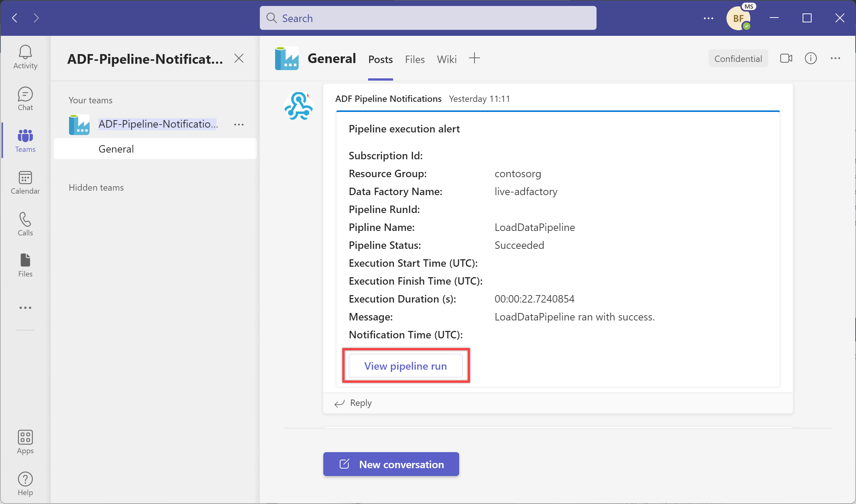Click the Posts tab in General channel
The image size is (856, 504).
[380, 59]
